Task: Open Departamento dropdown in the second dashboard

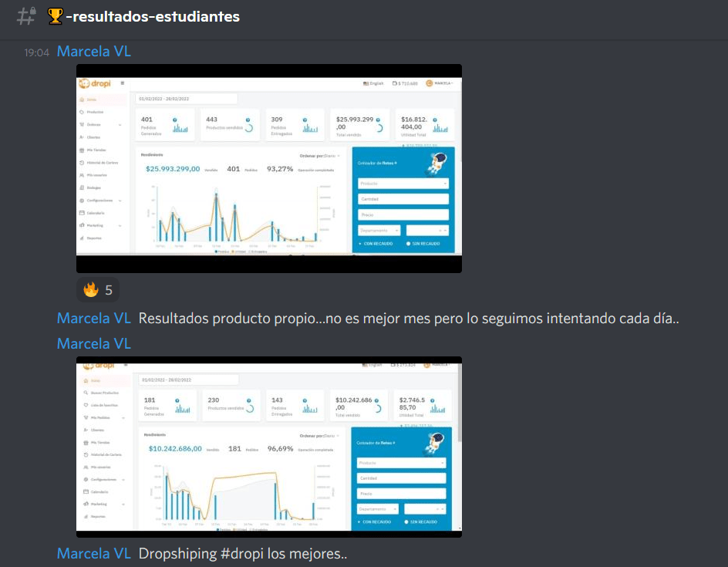Action: pyautogui.click(x=378, y=509)
